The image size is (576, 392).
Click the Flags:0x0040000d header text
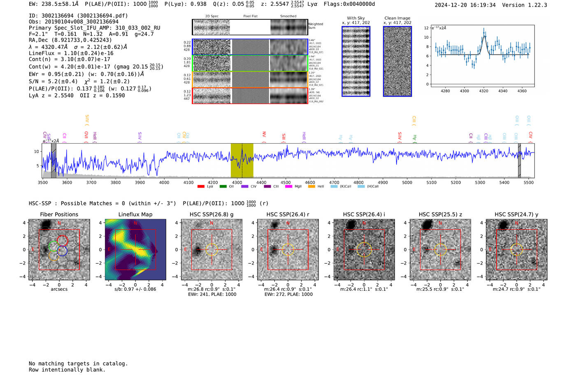[x=349, y=4]
